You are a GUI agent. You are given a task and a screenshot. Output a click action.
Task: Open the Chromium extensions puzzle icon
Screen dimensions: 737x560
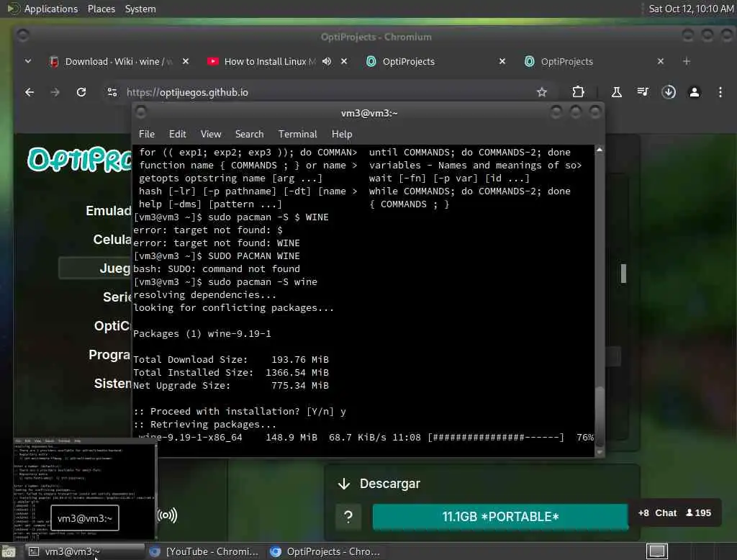(x=579, y=92)
